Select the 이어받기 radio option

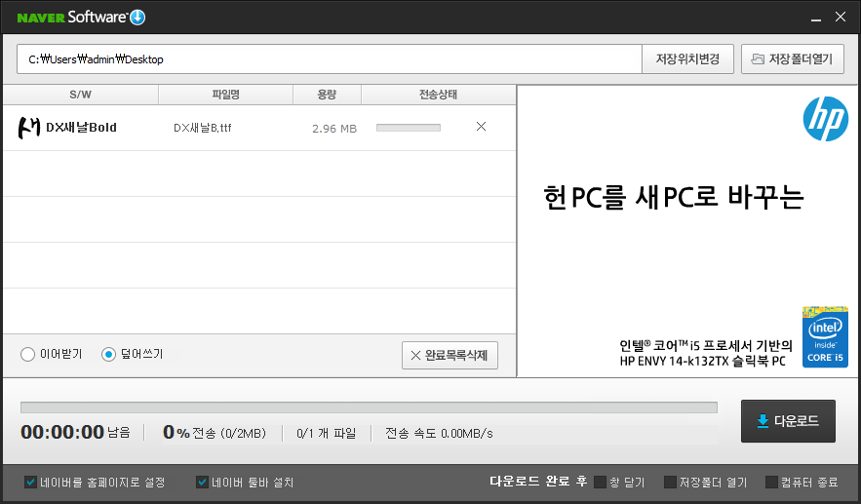pyautogui.click(x=27, y=355)
